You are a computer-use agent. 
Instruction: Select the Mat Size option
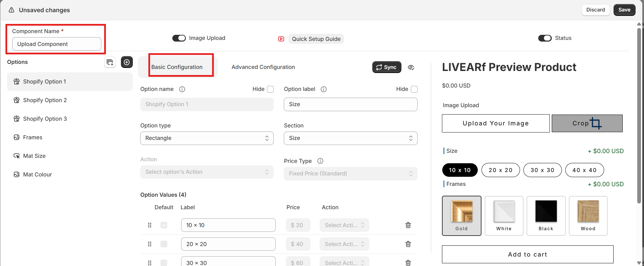[x=70, y=156]
